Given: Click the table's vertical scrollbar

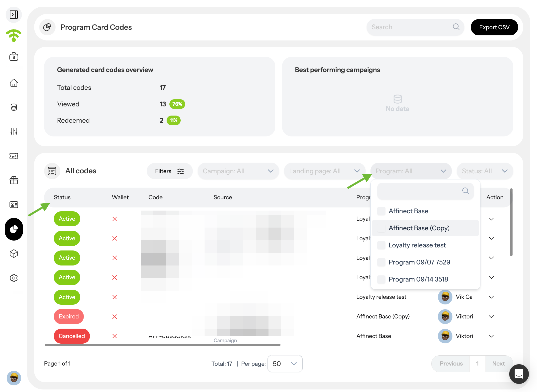Looking at the screenshot, I should coord(511,222).
